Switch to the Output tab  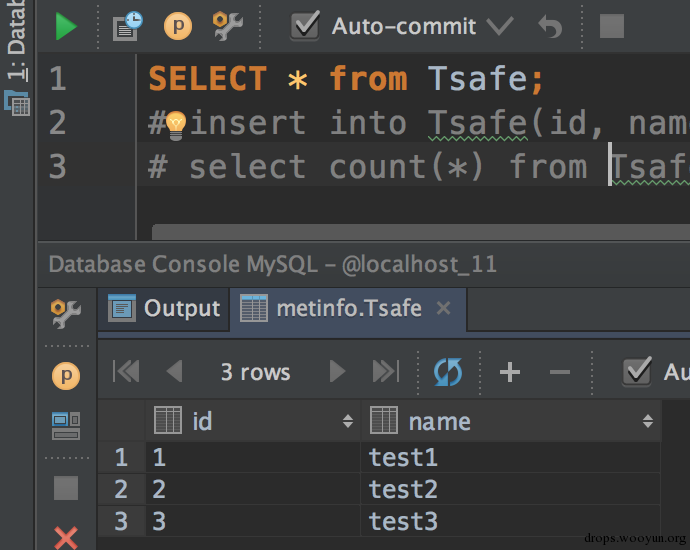[165, 308]
